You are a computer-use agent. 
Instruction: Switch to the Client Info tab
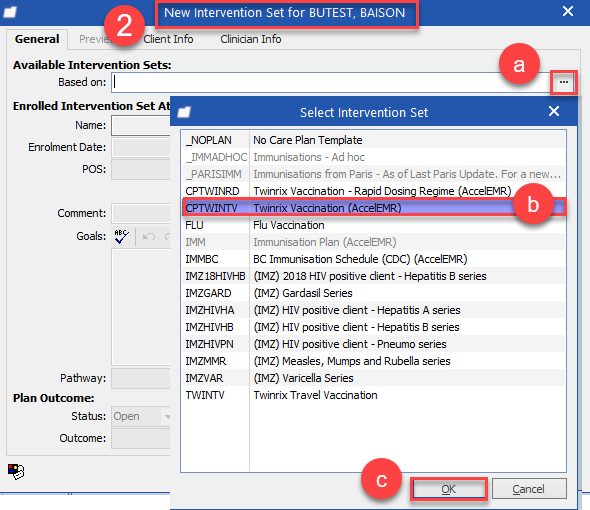(168, 39)
